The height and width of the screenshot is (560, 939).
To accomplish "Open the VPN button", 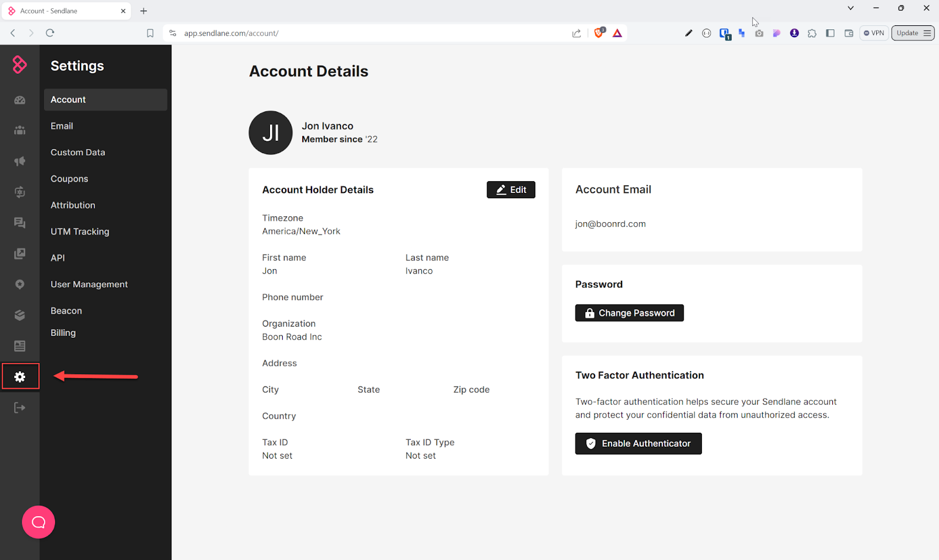I will 874,33.
